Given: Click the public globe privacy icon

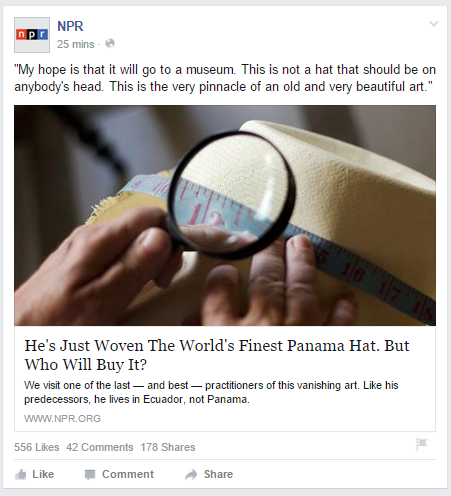Looking at the screenshot, I should tap(110, 44).
